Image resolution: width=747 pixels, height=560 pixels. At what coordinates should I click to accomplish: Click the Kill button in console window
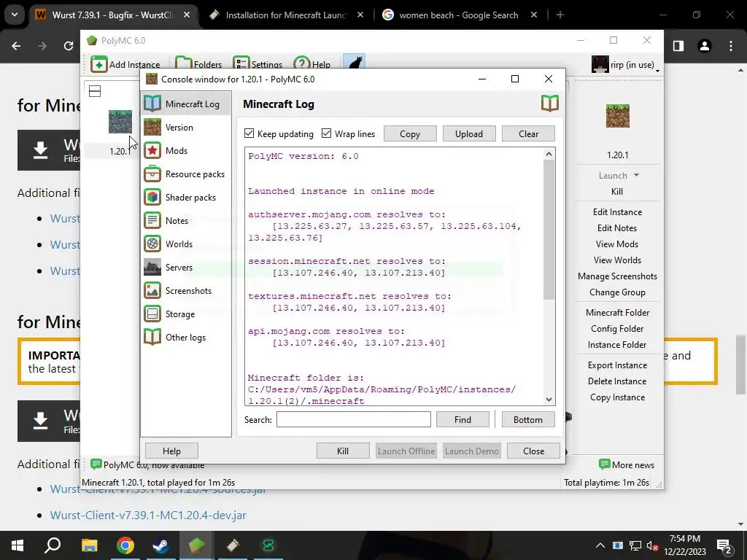tap(343, 451)
